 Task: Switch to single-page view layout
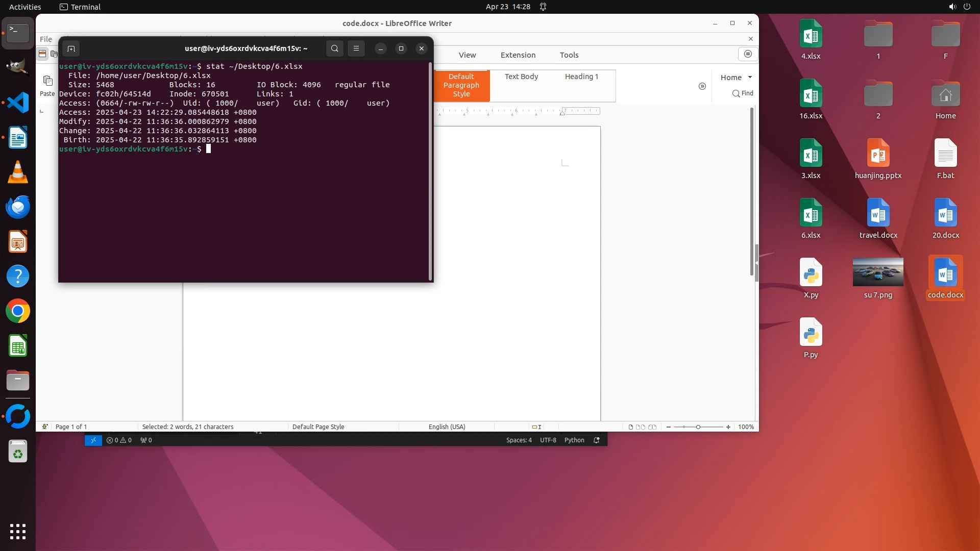click(x=630, y=427)
